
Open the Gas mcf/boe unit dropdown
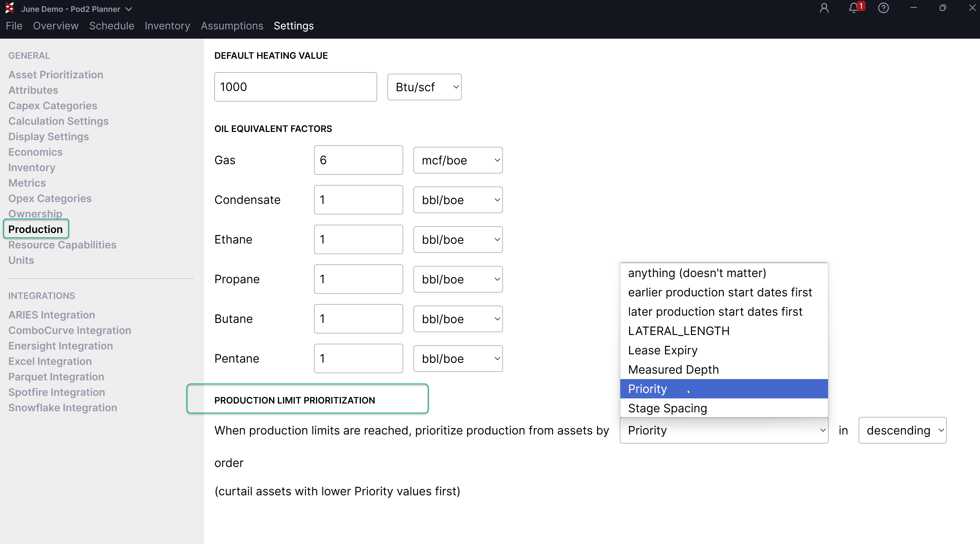458,160
